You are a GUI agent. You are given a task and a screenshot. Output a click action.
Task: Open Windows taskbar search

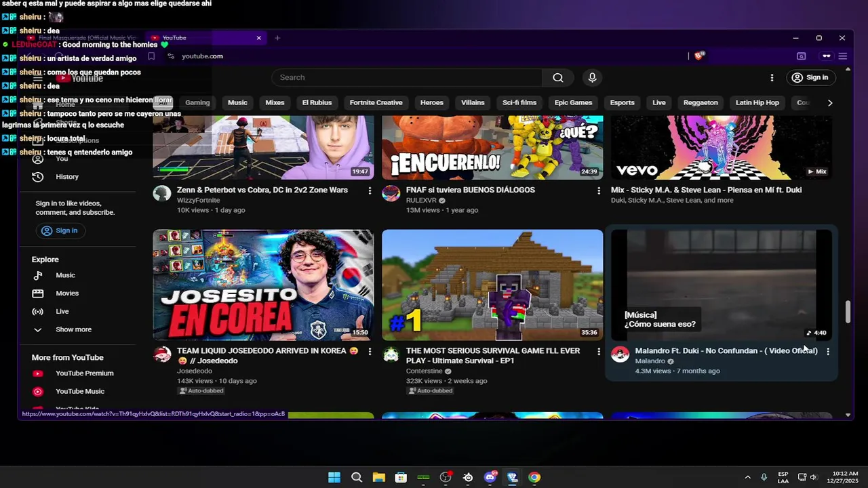pyautogui.click(x=357, y=477)
